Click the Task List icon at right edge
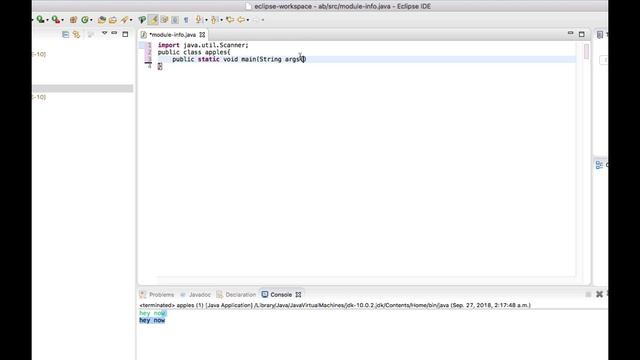This screenshot has height=360, width=640. (600, 35)
